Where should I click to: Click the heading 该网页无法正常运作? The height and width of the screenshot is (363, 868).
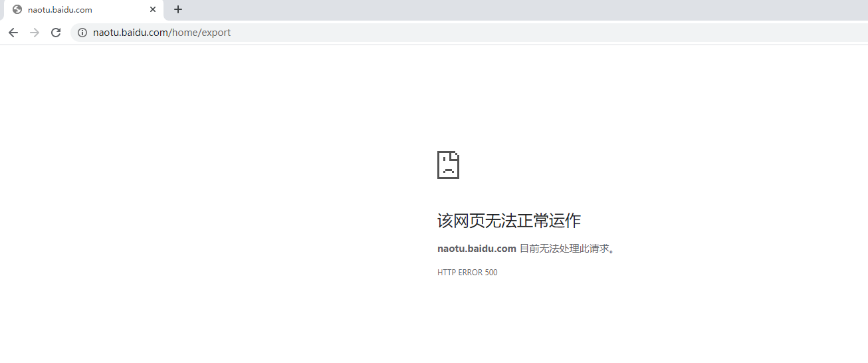[x=509, y=221]
